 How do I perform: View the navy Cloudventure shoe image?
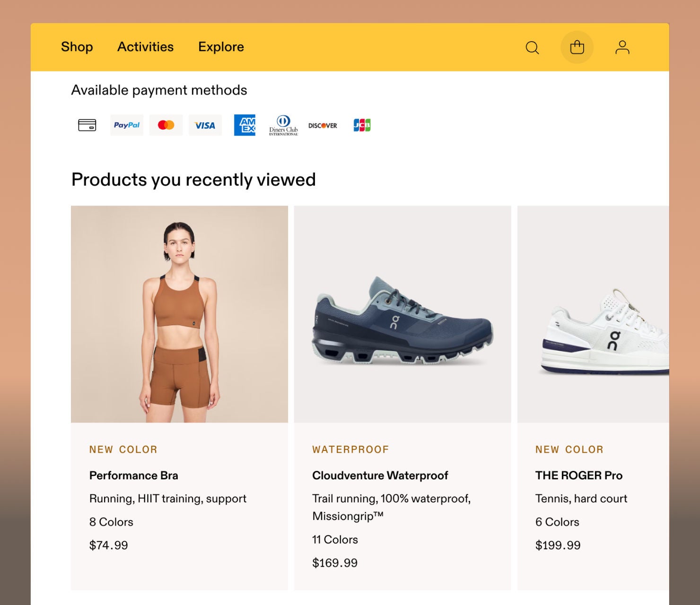(x=402, y=314)
